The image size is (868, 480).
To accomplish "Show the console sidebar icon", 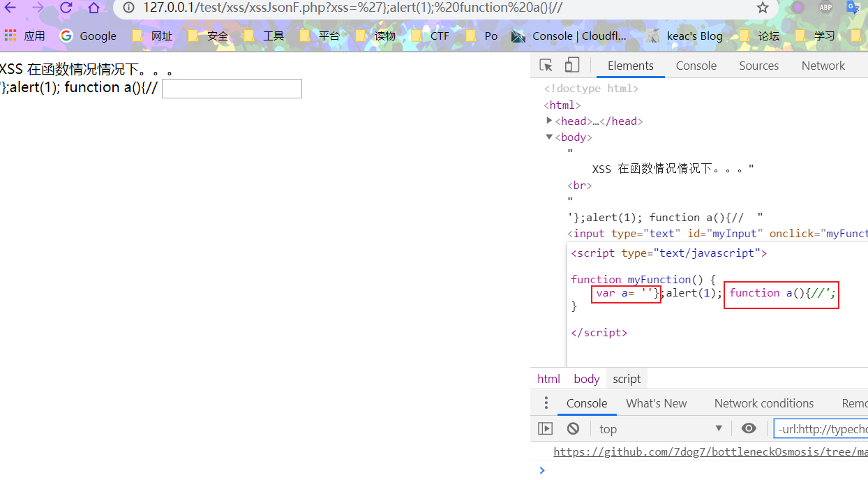I will click(546, 428).
